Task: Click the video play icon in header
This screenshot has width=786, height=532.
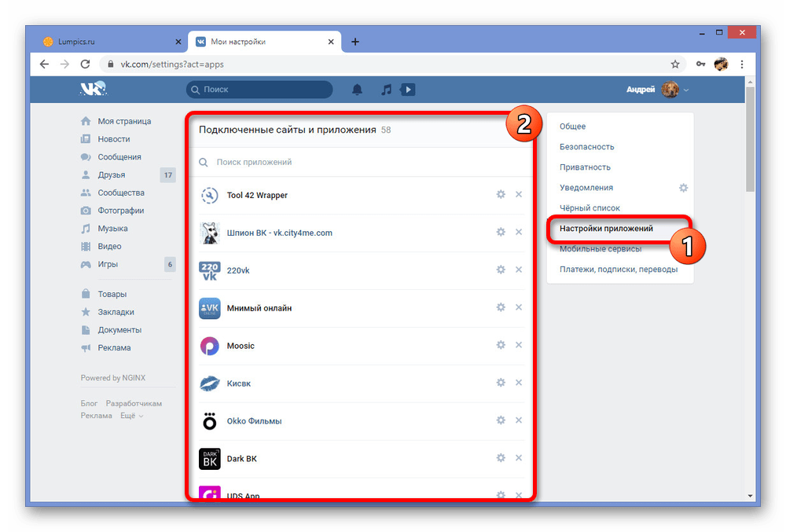Action: click(x=407, y=90)
